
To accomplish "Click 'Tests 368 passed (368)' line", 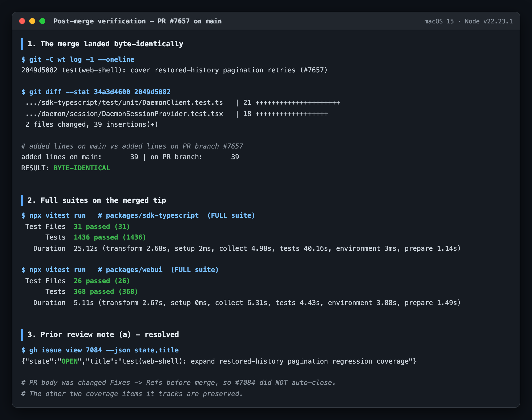I will (92, 291).
